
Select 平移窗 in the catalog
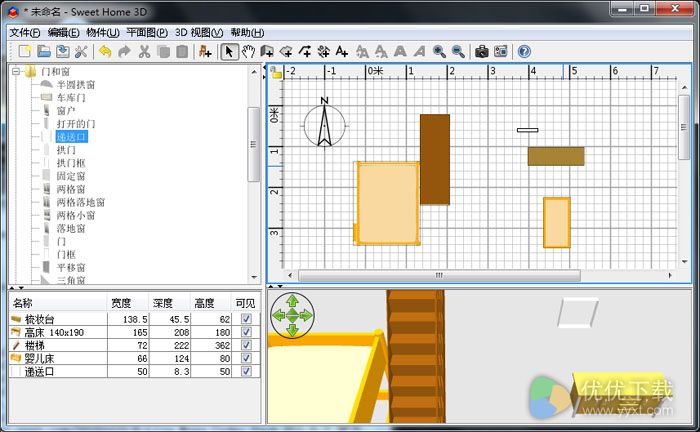(x=71, y=268)
